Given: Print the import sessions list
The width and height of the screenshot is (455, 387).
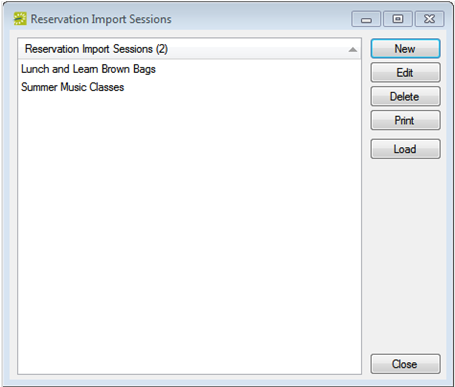Looking at the screenshot, I should click(405, 120).
